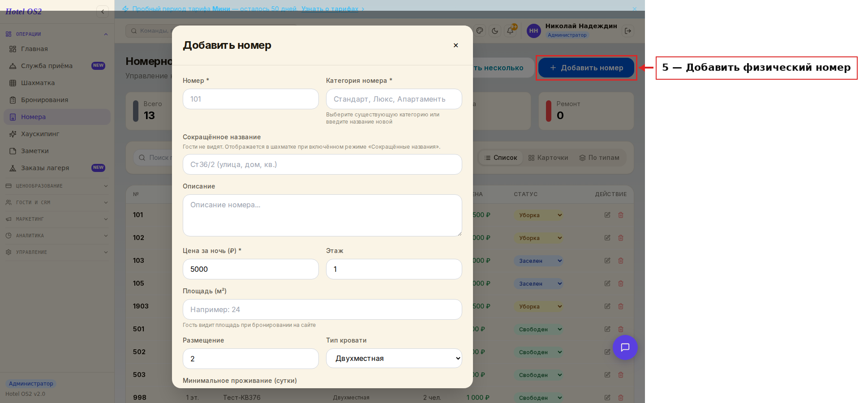Close the Добавить номер dialog
Image resolution: width=868 pixels, height=403 pixels.
(x=455, y=45)
